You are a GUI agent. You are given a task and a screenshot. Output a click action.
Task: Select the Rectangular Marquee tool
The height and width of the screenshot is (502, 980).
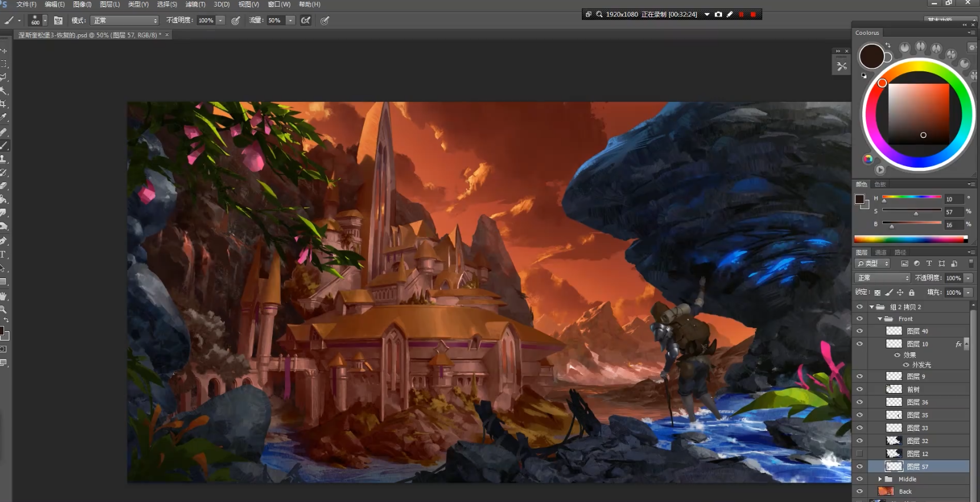tap(3, 64)
